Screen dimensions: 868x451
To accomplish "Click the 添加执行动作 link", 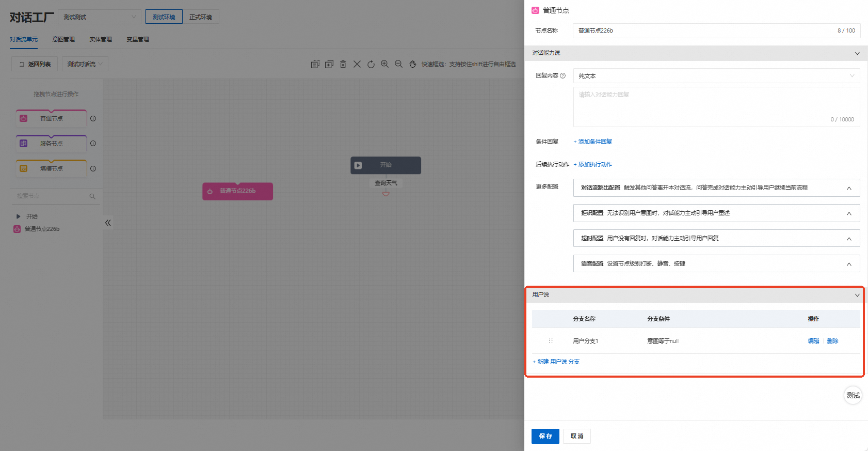I will click(593, 164).
